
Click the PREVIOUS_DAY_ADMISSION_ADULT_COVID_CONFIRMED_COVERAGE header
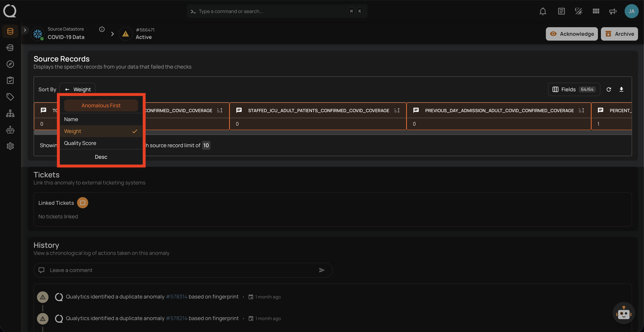click(499, 110)
